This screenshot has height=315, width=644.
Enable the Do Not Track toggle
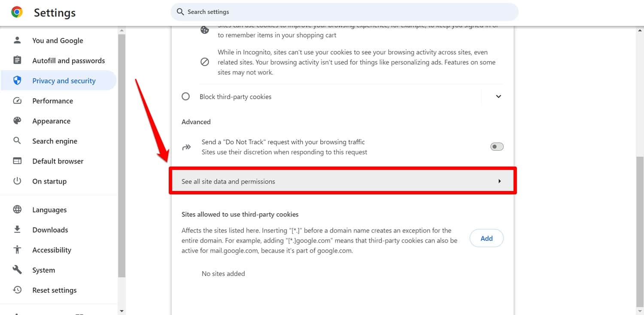click(x=497, y=147)
